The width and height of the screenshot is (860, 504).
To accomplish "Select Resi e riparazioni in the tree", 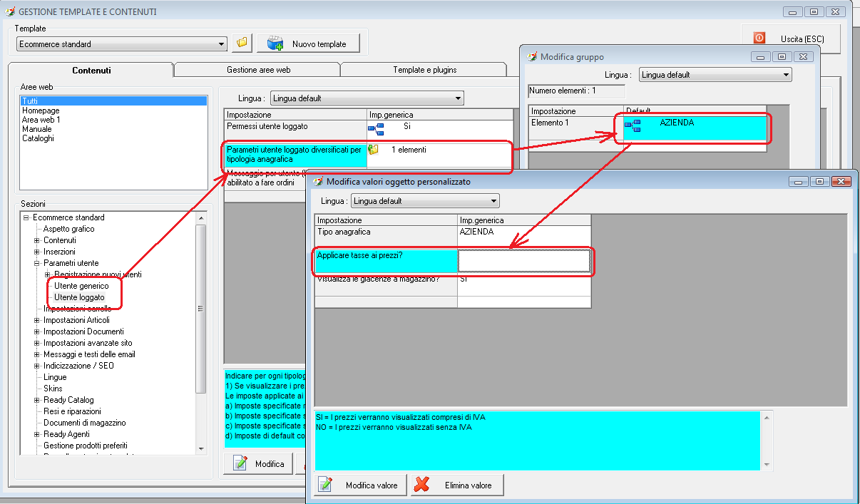I will pyautogui.click(x=72, y=411).
